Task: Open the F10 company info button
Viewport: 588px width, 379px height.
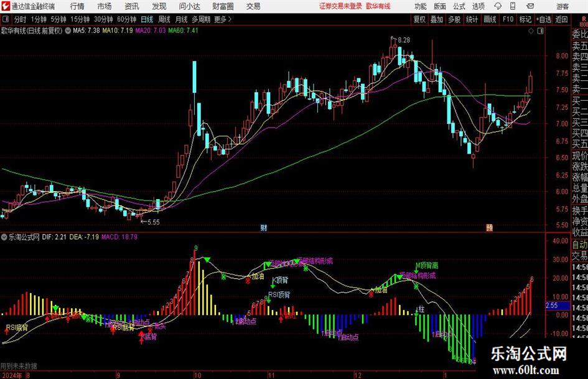Action: point(508,19)
